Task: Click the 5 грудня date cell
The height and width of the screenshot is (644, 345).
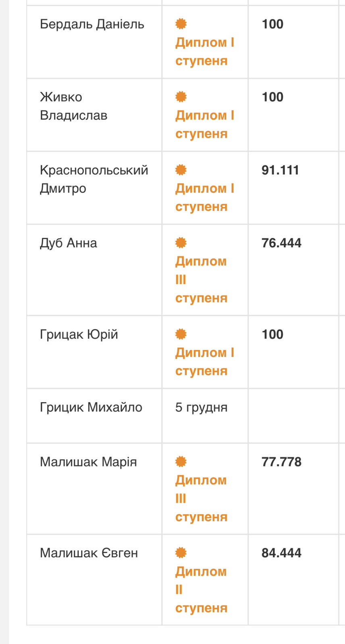Action: click(x=201, y=407)
